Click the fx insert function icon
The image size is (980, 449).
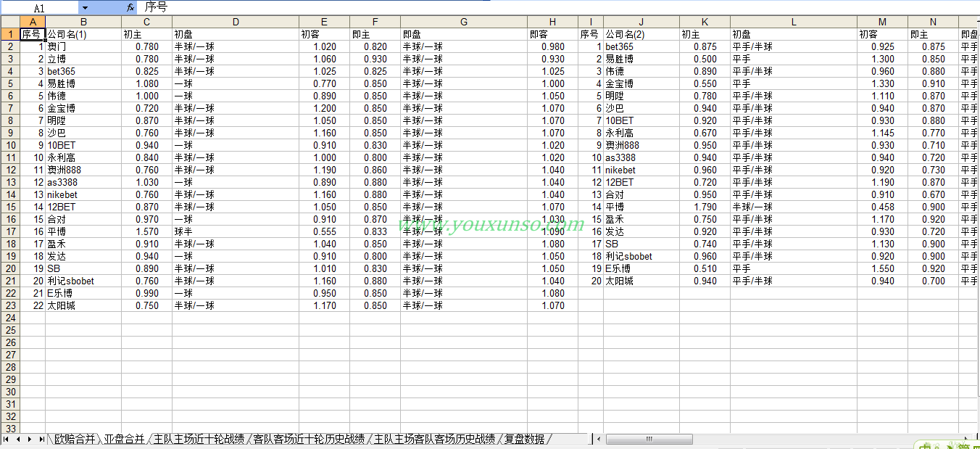point(130,7)
